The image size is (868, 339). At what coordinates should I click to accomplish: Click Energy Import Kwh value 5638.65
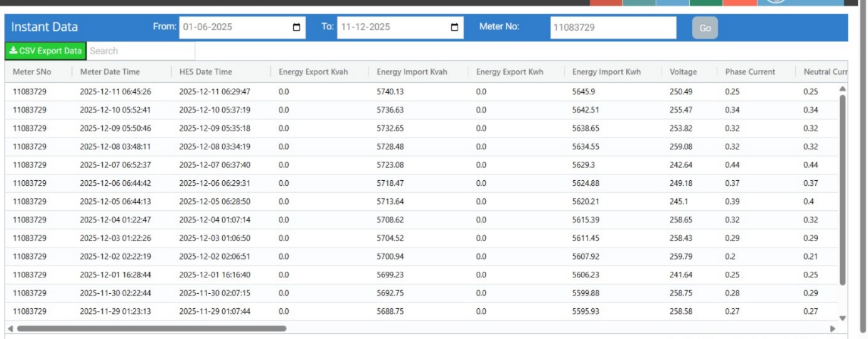585,128
